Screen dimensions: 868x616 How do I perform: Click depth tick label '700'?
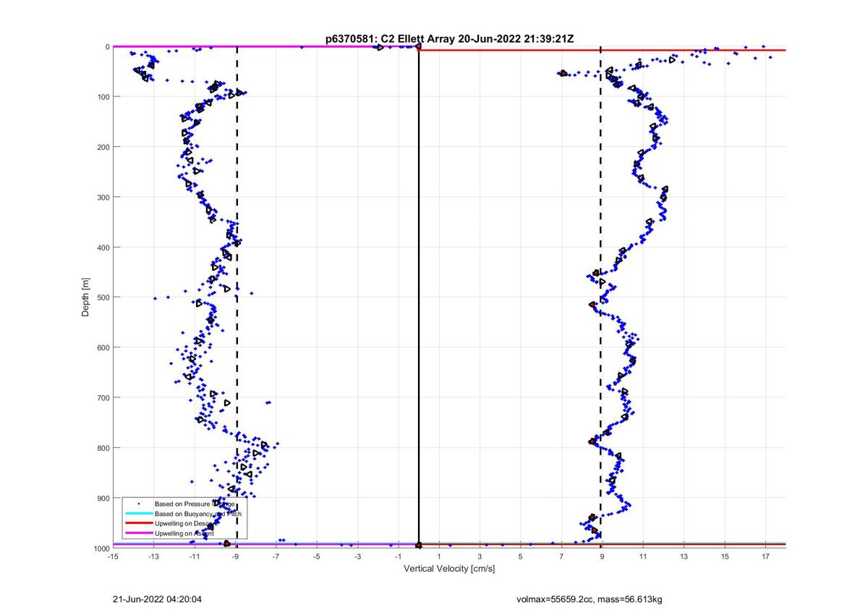click(103, 397)
